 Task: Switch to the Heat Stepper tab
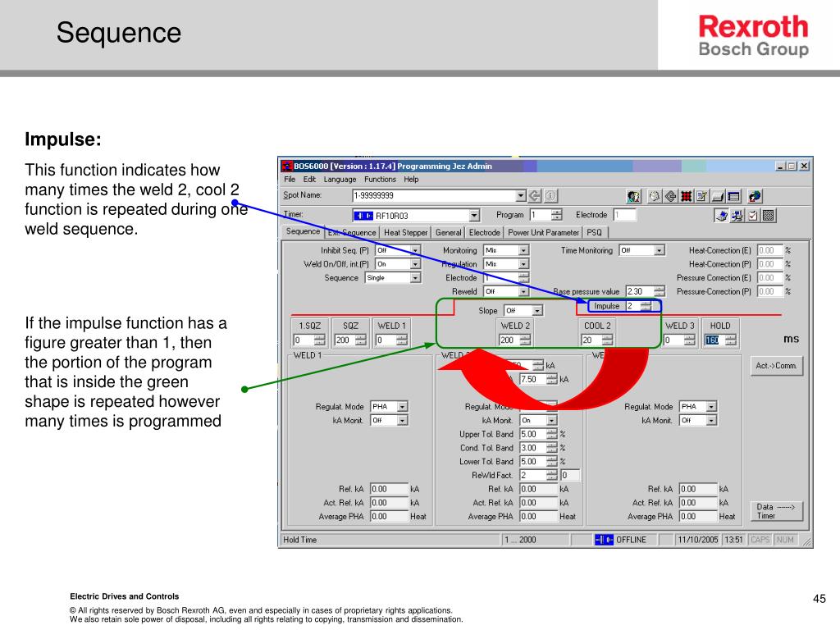[x=405, y=232]
